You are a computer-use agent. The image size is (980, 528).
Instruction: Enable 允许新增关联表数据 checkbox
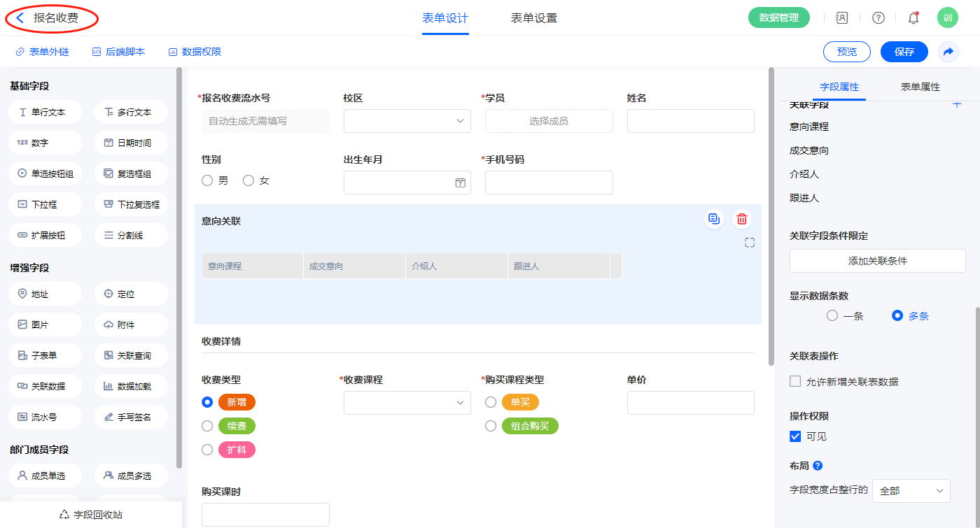(x=795, y=382)
